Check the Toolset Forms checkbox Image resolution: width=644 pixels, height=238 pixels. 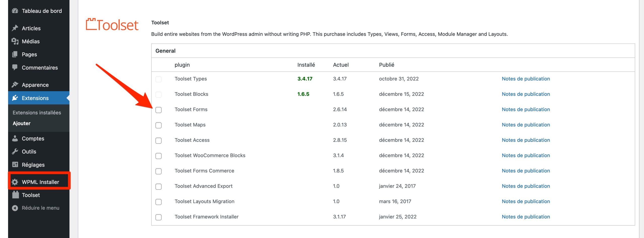pos(158,110)
